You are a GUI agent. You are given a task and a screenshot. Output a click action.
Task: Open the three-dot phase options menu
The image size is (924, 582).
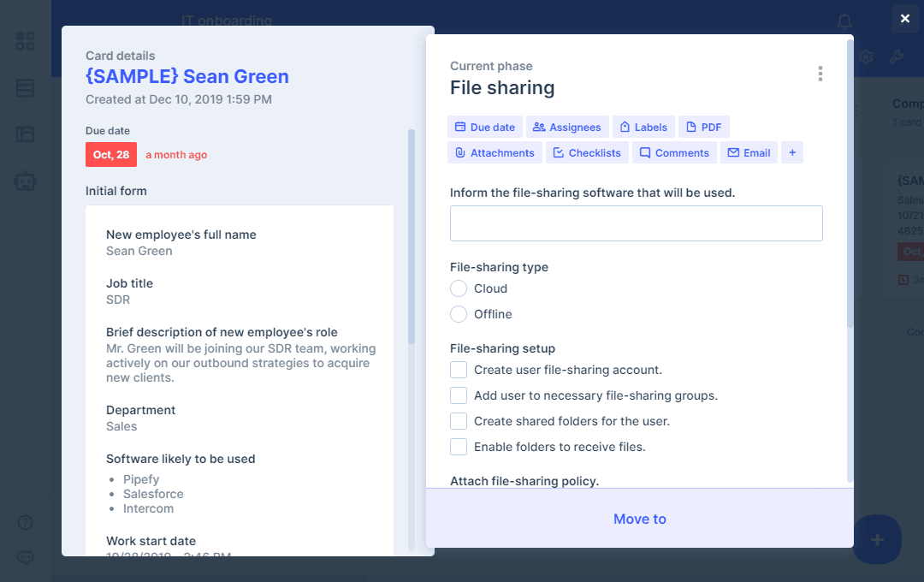[820, 74]
